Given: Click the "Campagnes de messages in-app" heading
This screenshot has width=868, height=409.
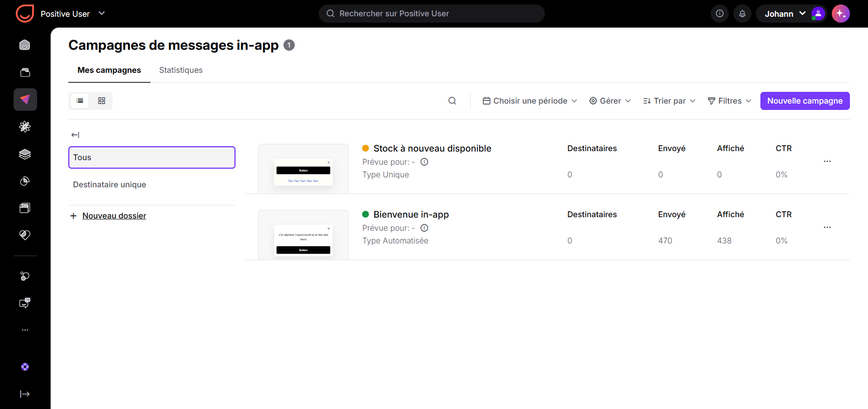Looking at the screenshot, I should coord(174,45).
